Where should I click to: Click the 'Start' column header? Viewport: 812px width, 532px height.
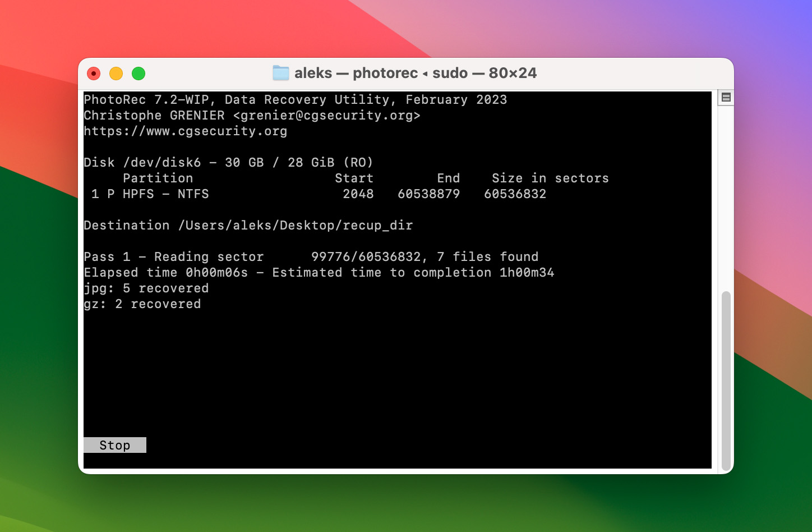coord(354,178)
